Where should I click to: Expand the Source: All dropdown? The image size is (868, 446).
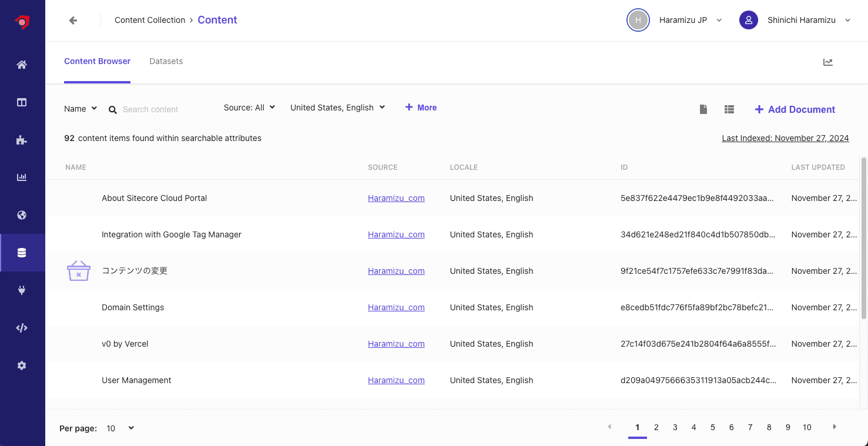[x=249, y=108]
